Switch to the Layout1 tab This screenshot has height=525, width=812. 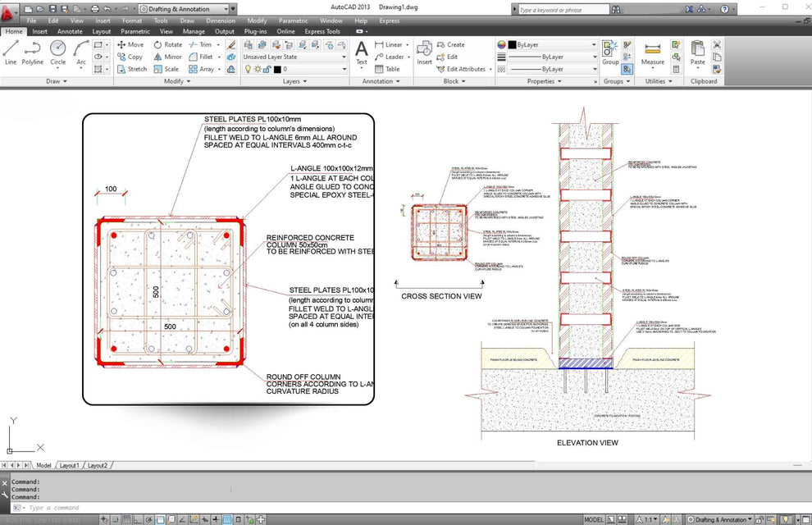tap(70, 465)
